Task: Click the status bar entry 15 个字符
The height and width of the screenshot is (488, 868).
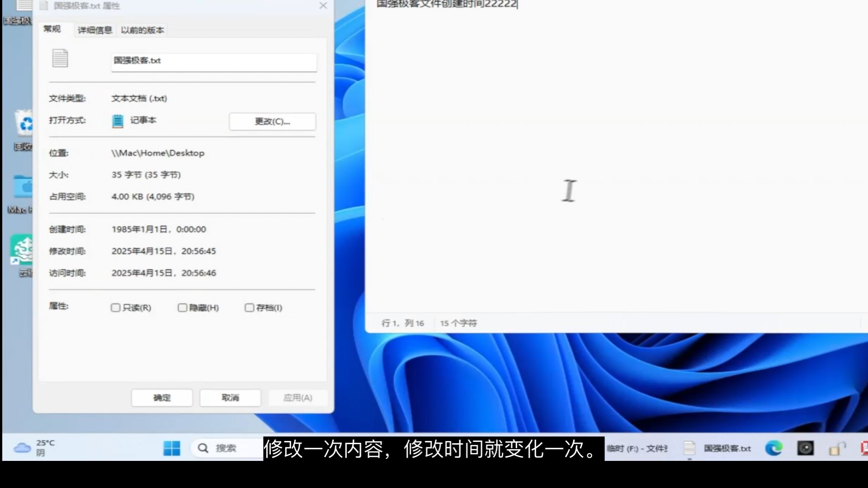Action: [x=458, y=323]
